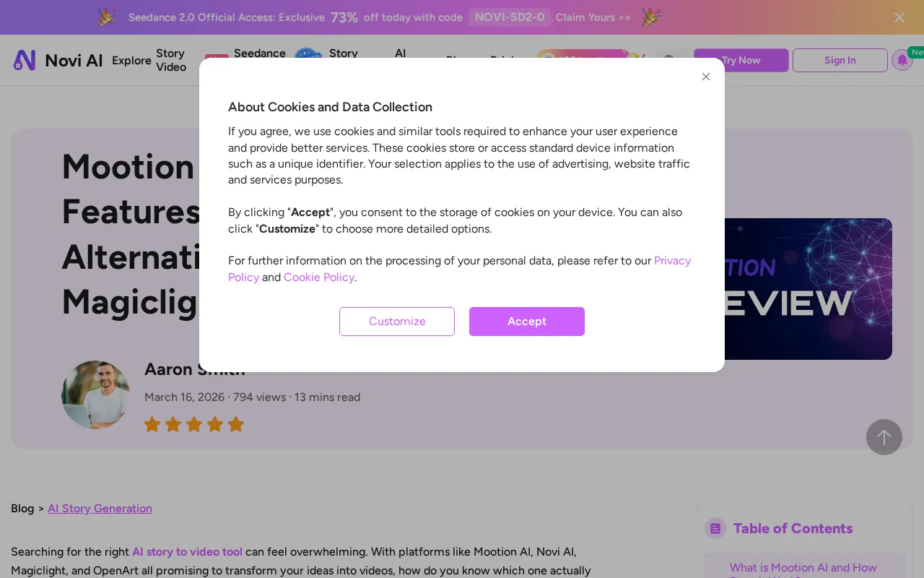Click the Try Now button

click(x=741, y=61)
